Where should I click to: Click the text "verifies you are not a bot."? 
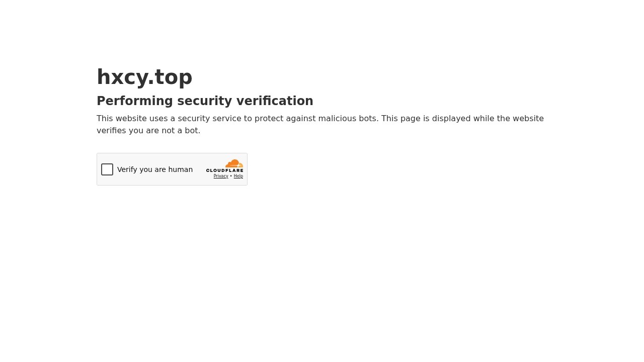148,131
